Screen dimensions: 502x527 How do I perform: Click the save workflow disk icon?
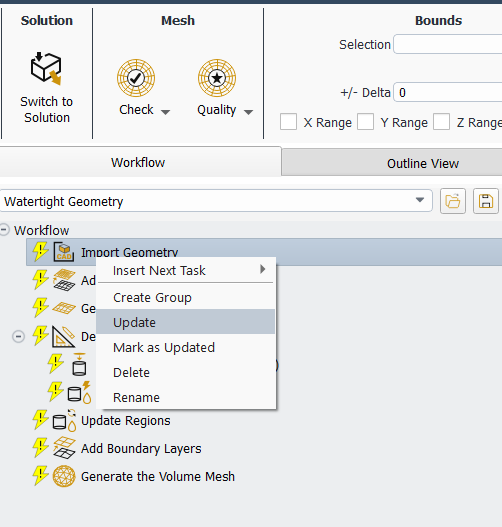pyautogui.click(x=486, y=201)
